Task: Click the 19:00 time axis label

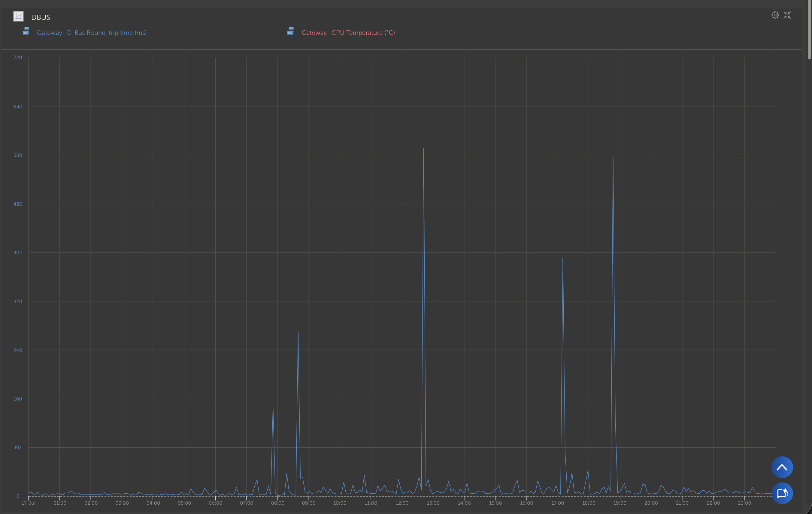Action: tap(620, 503)
